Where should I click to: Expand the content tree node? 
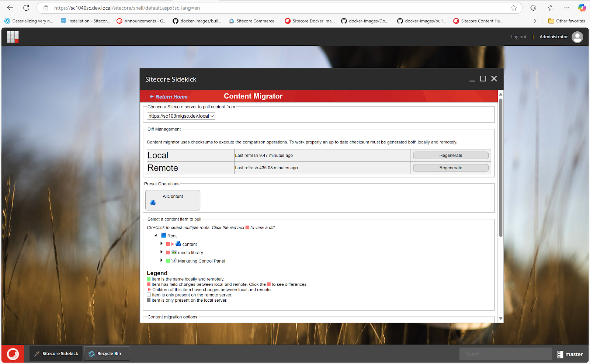(x=162, y=244)
